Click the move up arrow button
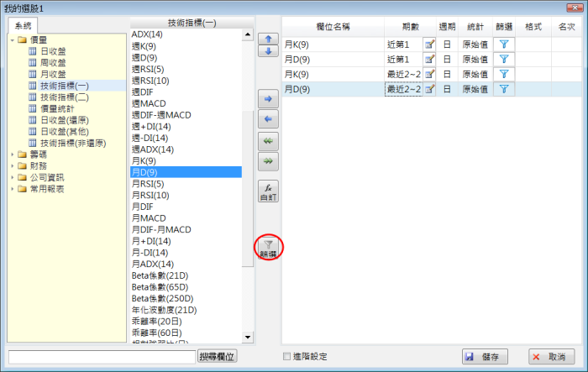Image resolution: width=588 pixels, height=372 pixels. coord(268,39)
